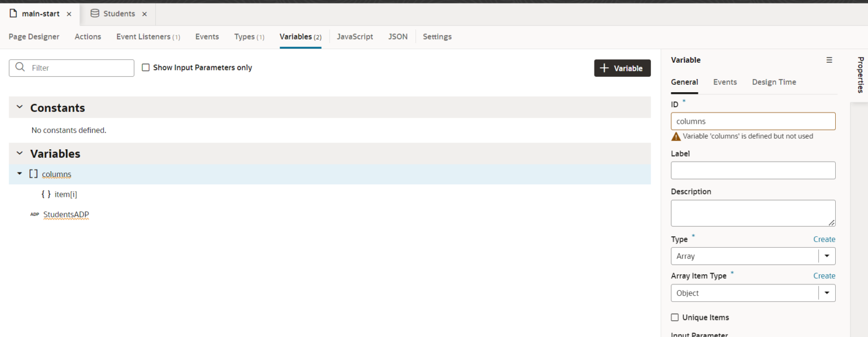Check the Unique Items checkbox
This screenshot has width=868, height=337.
pos(675,317)
